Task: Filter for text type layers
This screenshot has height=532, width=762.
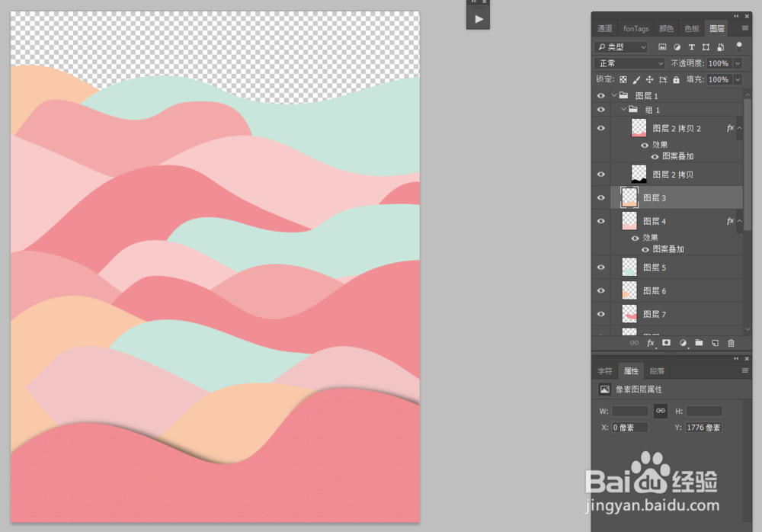Action: pyautogui.click(x=692, y=47)
